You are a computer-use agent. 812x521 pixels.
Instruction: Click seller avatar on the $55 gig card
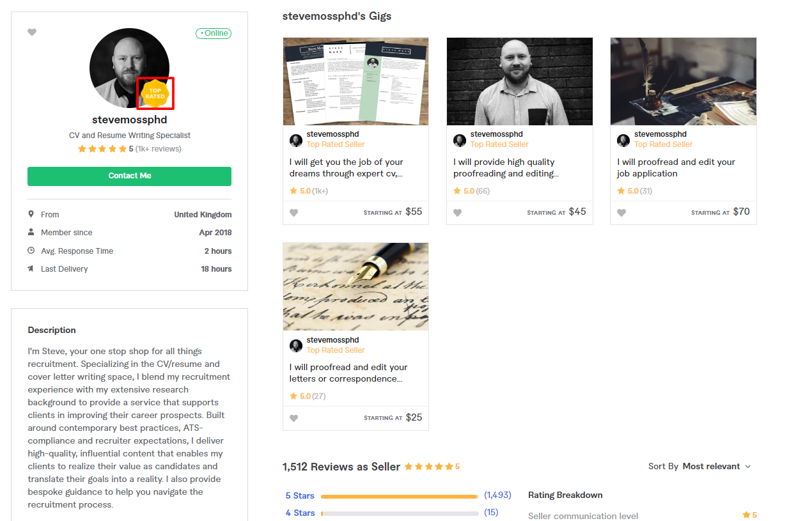[x=296, y=140]
